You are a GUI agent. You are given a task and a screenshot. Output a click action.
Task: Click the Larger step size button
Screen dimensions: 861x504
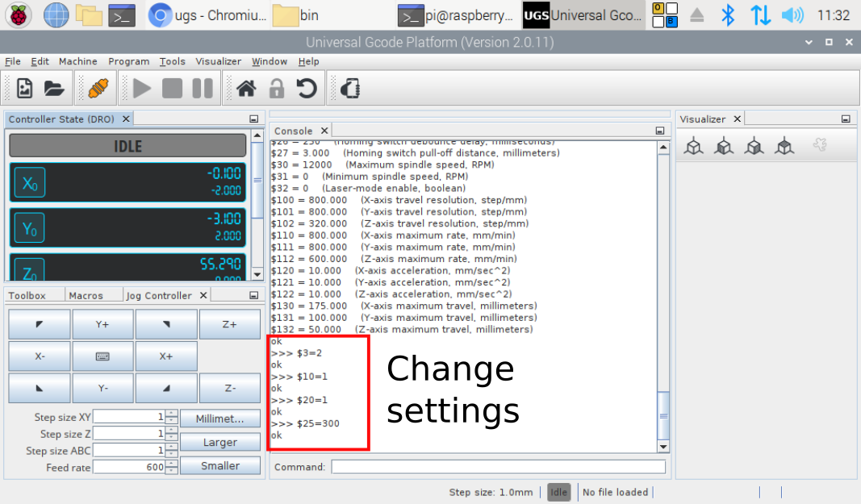point(220,442)
